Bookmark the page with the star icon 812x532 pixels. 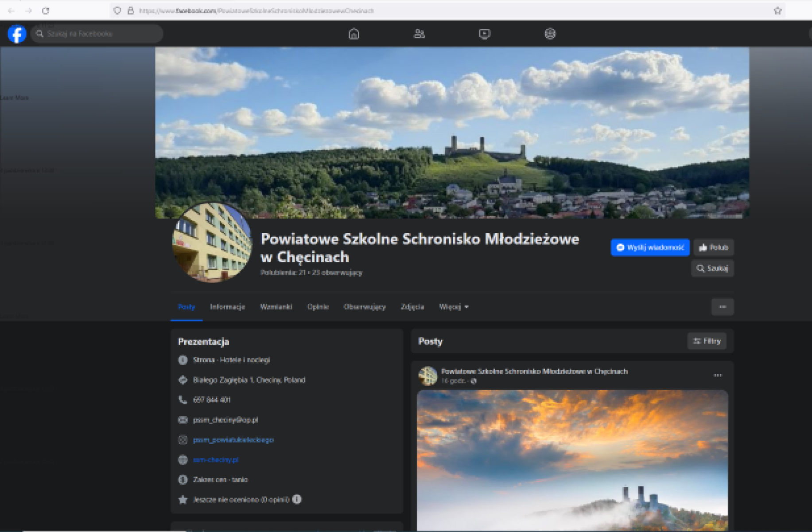pos(777,11)
